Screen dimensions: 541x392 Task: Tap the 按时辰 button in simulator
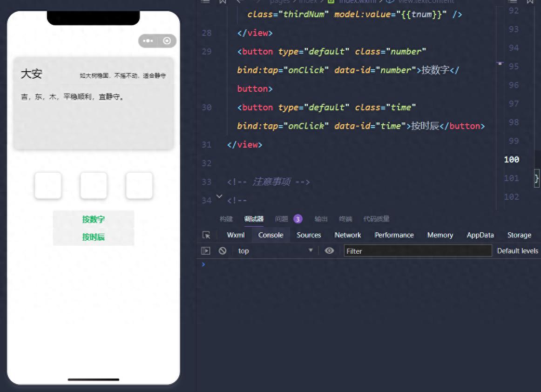pos(94,237)
